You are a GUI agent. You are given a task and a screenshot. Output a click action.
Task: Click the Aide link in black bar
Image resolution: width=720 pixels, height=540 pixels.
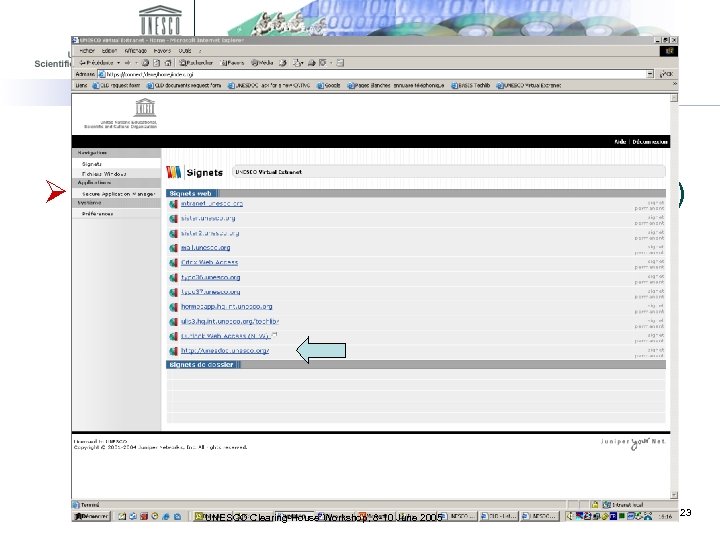[x=620, y=142]
